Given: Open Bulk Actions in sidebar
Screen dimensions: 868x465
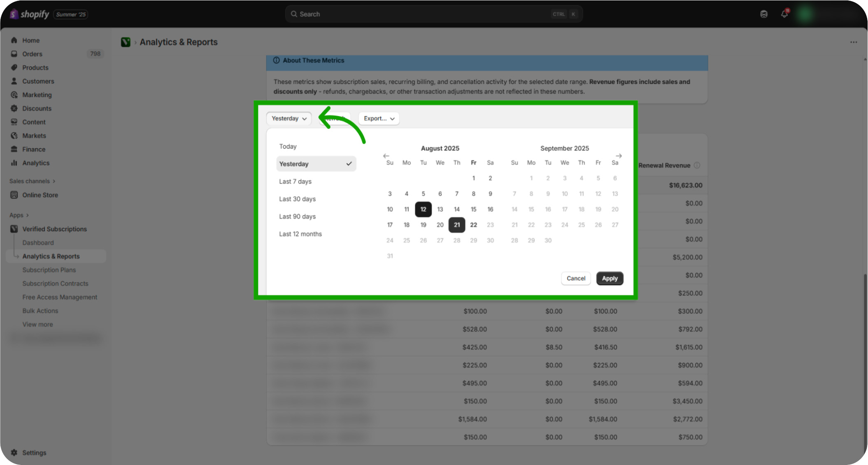Looking at the screenshot, I should point(40,311).
